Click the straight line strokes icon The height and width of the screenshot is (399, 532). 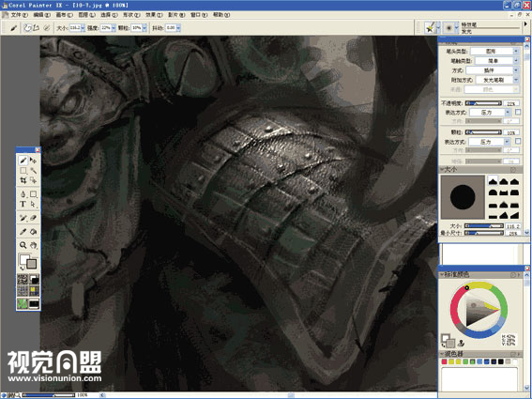(x=37, y=28)
